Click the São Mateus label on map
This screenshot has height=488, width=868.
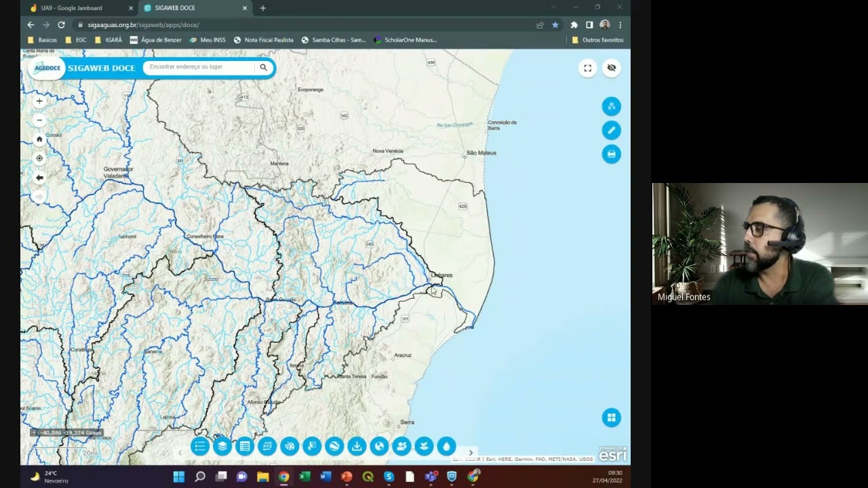point(481,153)
